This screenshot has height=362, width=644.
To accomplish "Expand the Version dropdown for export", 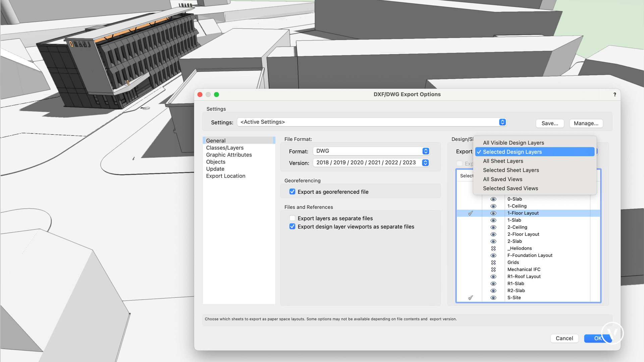I will pyautogui.click(x=425, y=163).
